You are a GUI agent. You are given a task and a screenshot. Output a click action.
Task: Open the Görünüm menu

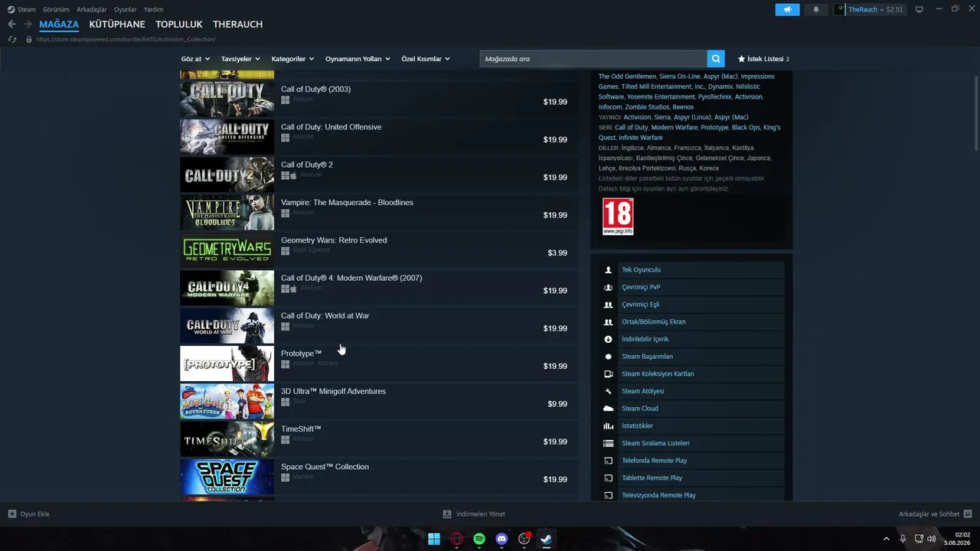(x=56, y=9)
